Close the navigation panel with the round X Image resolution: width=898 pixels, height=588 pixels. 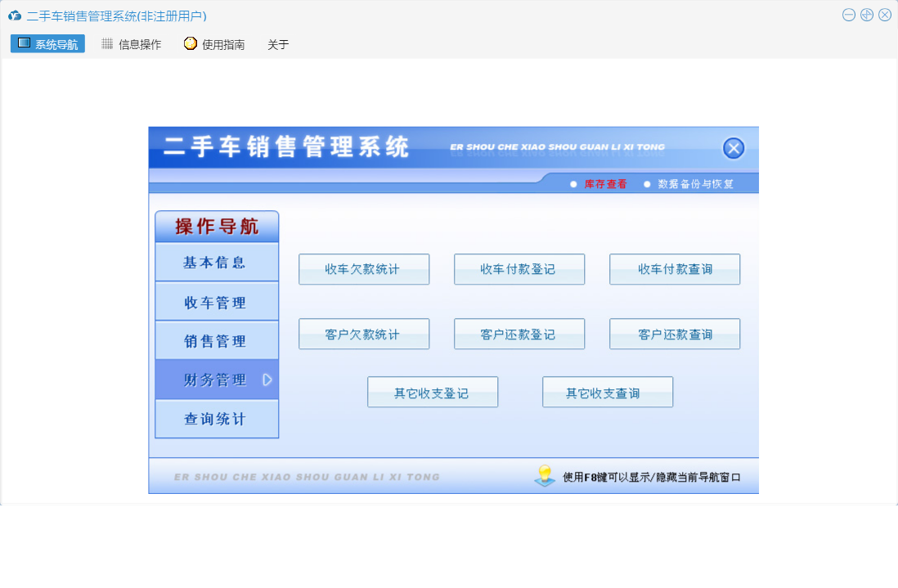(733, 148)
